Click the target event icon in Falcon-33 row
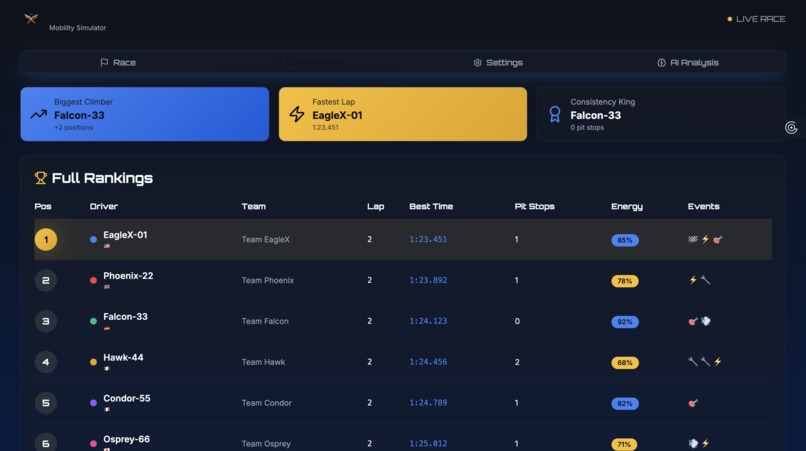 coord(693,321)
